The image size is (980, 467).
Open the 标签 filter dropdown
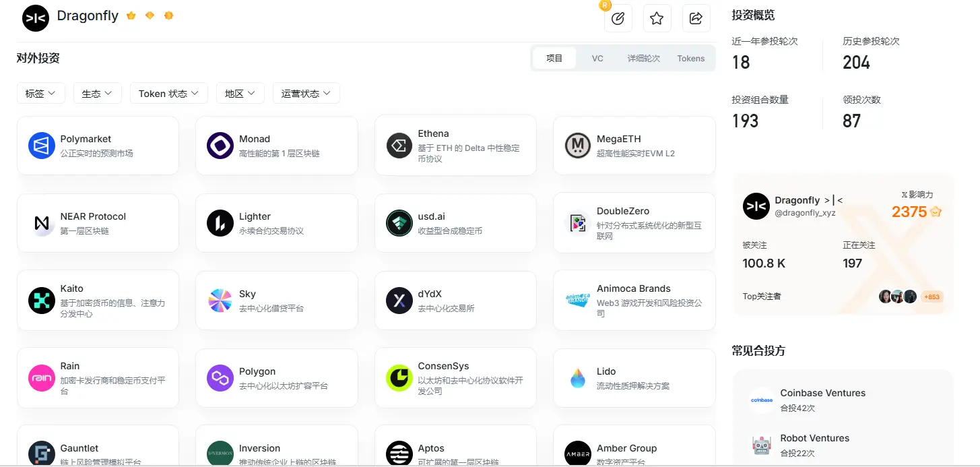41,93
